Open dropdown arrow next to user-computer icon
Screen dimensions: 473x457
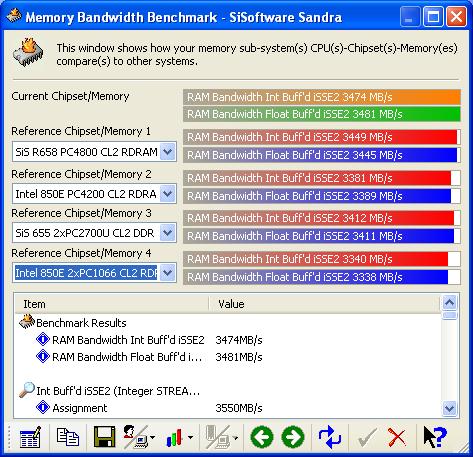point(153,437)
